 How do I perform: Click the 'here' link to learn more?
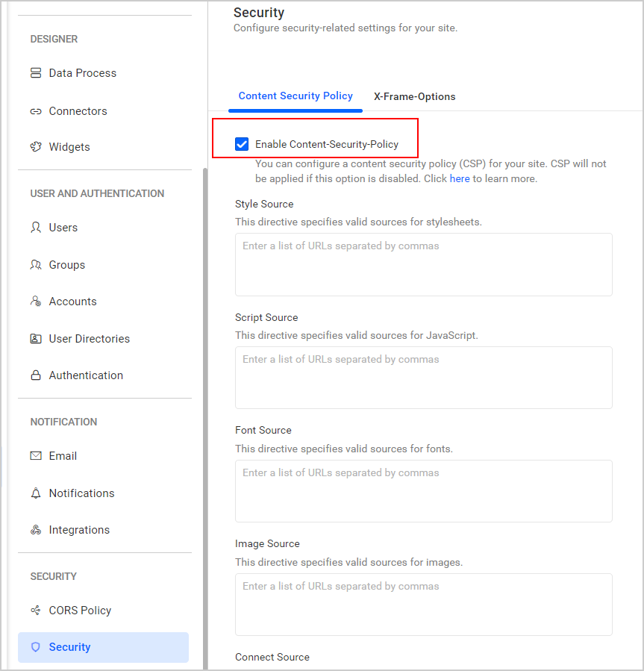(x=460, y=178)
